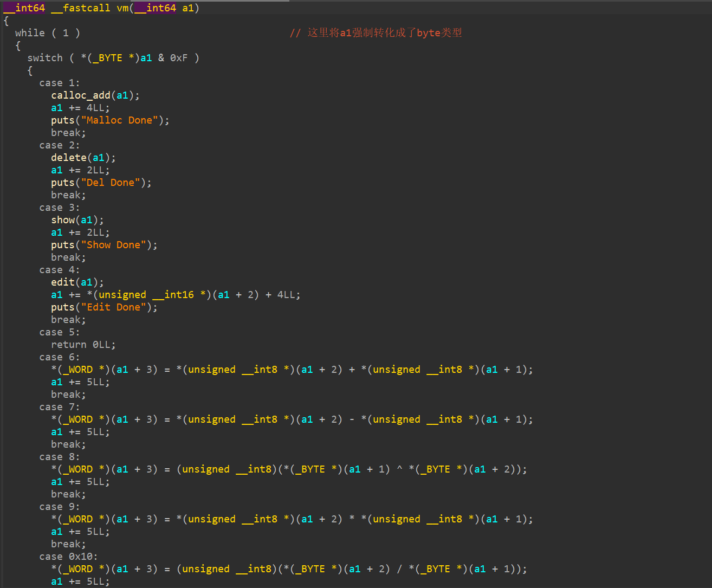Click the subtraction assignment line under case 7
Image resolution: width=712 pixels, height=588 pixels.
click(292, 419)
